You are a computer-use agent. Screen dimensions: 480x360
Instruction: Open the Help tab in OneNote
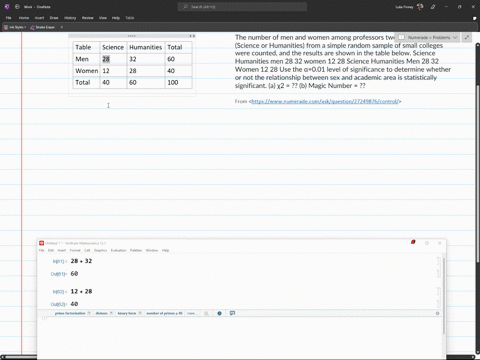116,18
